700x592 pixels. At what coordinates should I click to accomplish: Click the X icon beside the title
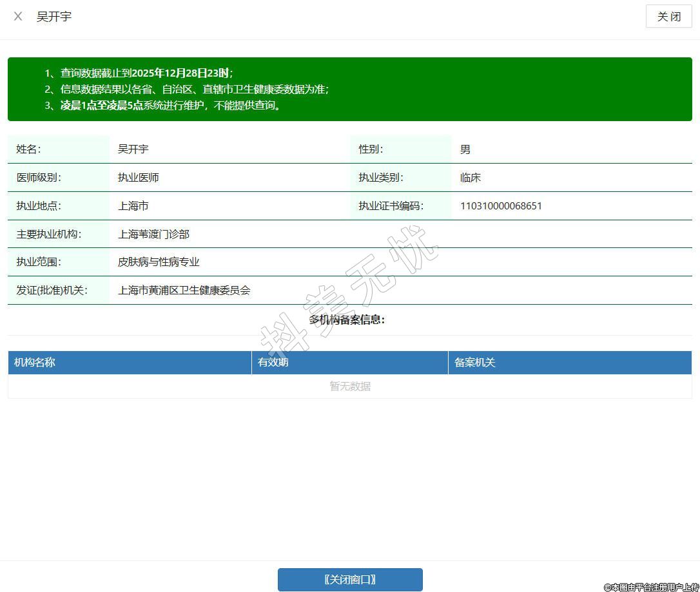click(18, 17)
